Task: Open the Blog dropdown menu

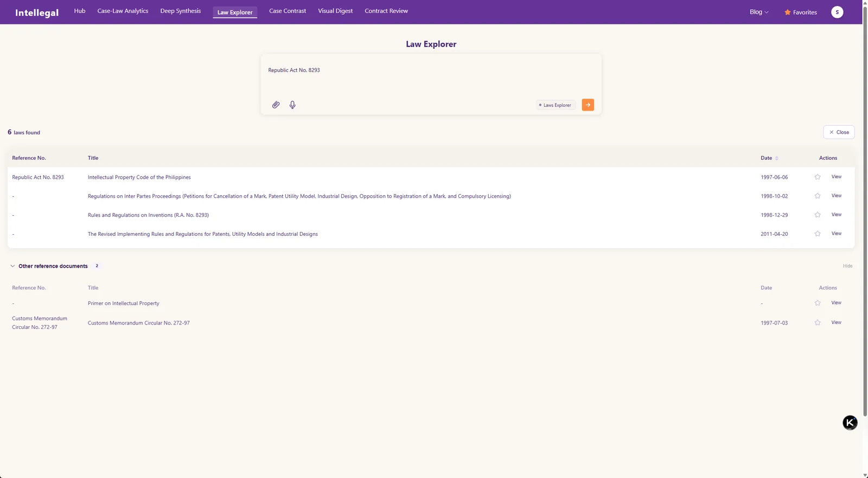Action: (759, 12)
